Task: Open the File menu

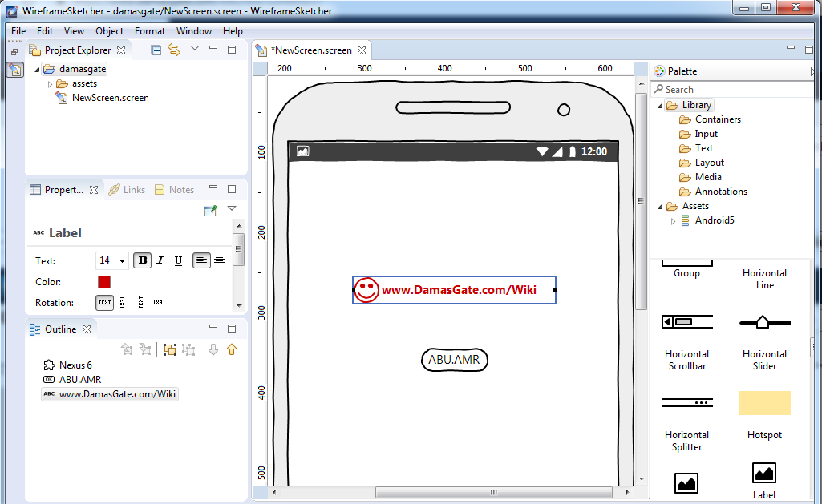Action: point(18,31)
